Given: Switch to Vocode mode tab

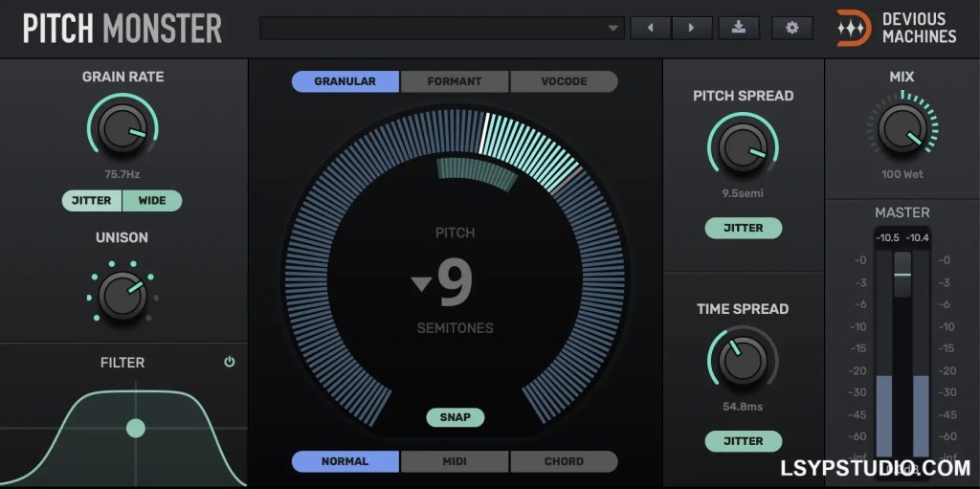Looking at the screenshot, I should click(564, 81).
